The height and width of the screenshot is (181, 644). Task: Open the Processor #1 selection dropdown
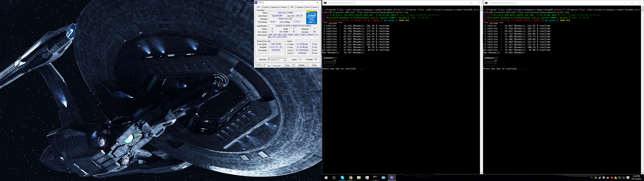click(277, 59)
